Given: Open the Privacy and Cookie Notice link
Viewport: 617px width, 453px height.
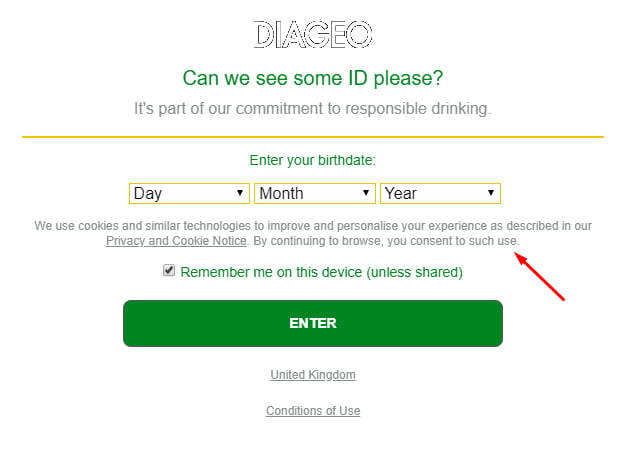Looking at the screenshot, I should pos(176,241).
